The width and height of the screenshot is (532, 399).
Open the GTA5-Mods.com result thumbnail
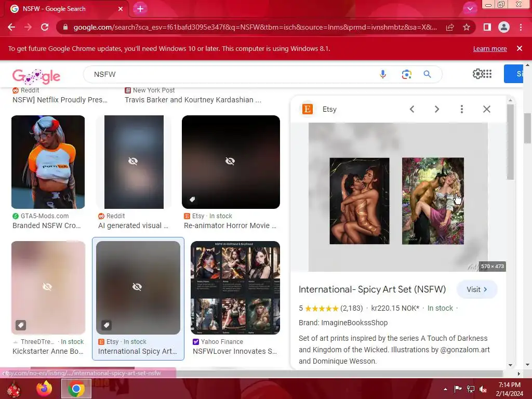tap(48, 162)
